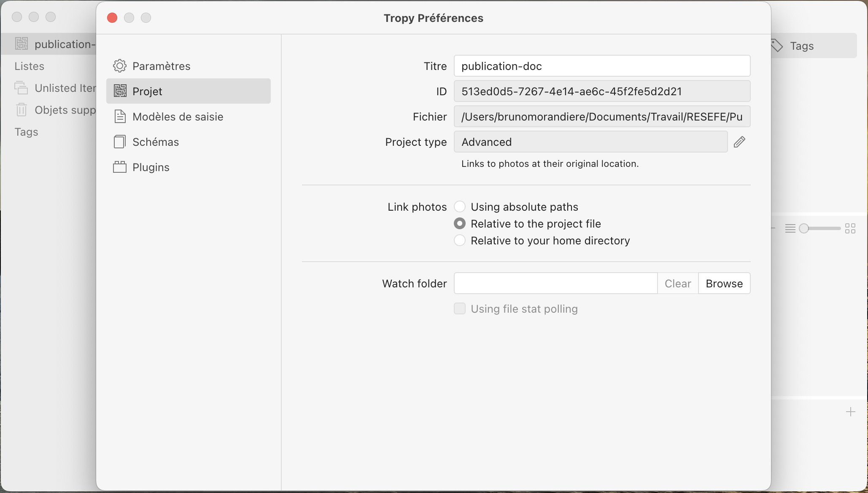Select Relative to the project file
Viewport: 868px width, 493px height.
click(460, 224)
